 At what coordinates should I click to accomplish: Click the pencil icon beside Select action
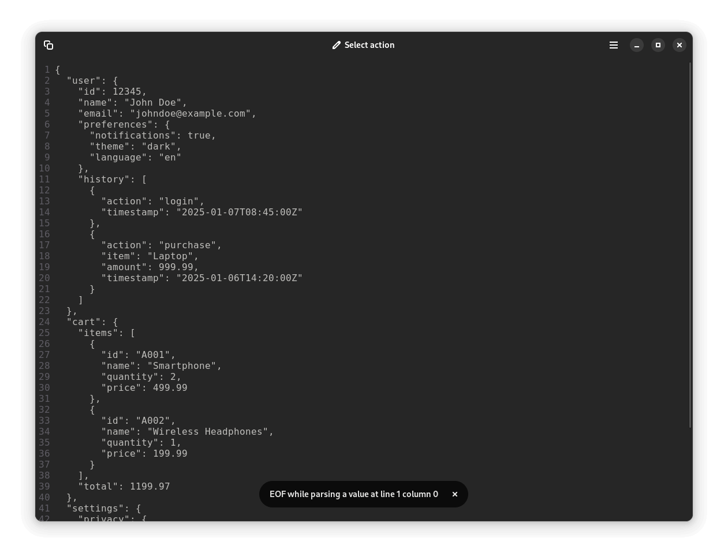point(337,45)
